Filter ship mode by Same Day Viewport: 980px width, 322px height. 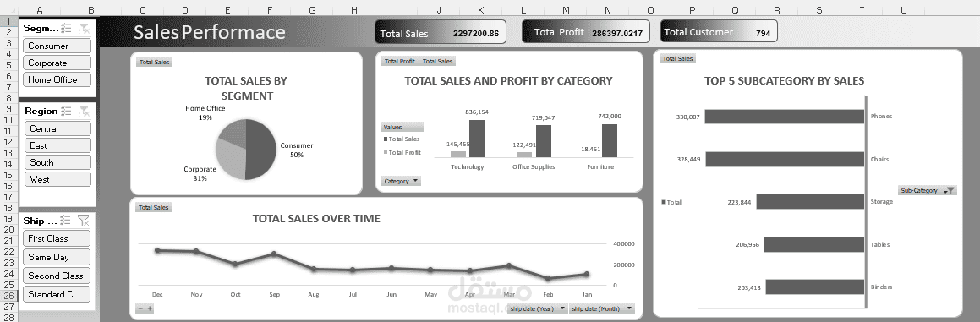(57, 257)
